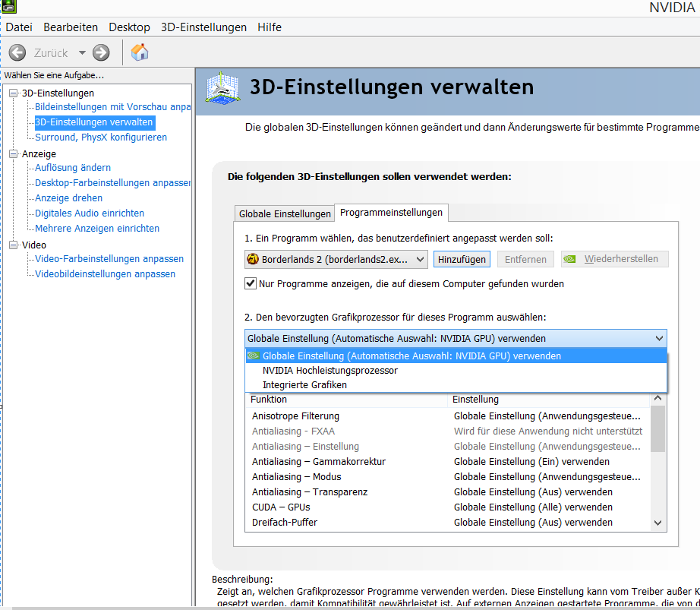Choose Globale Einstellung (Automatische Auswahl) option

click(456, 356)
